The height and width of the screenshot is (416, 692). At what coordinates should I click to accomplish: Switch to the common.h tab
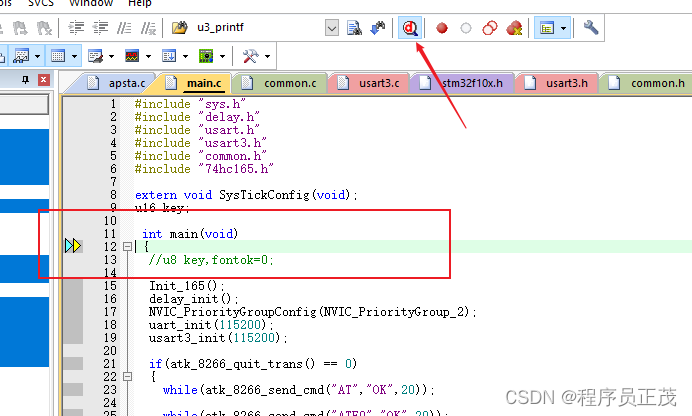pyautogui.click(x=646, y=83)
